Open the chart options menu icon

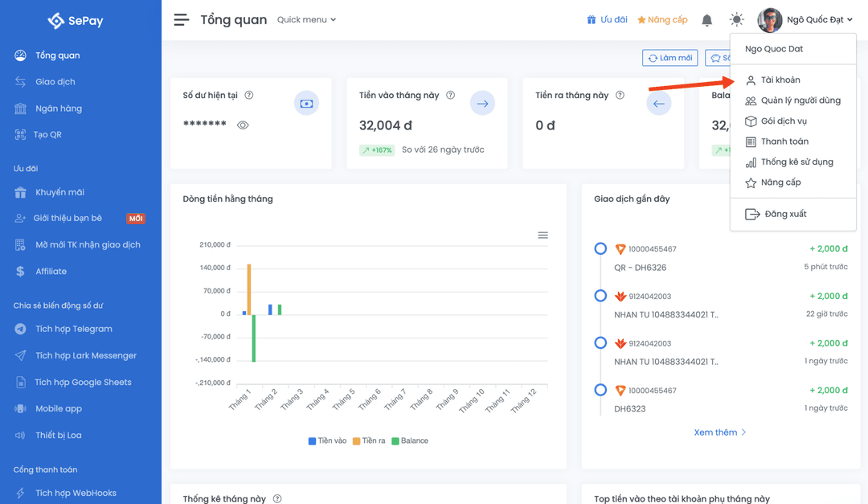(542, 236)
